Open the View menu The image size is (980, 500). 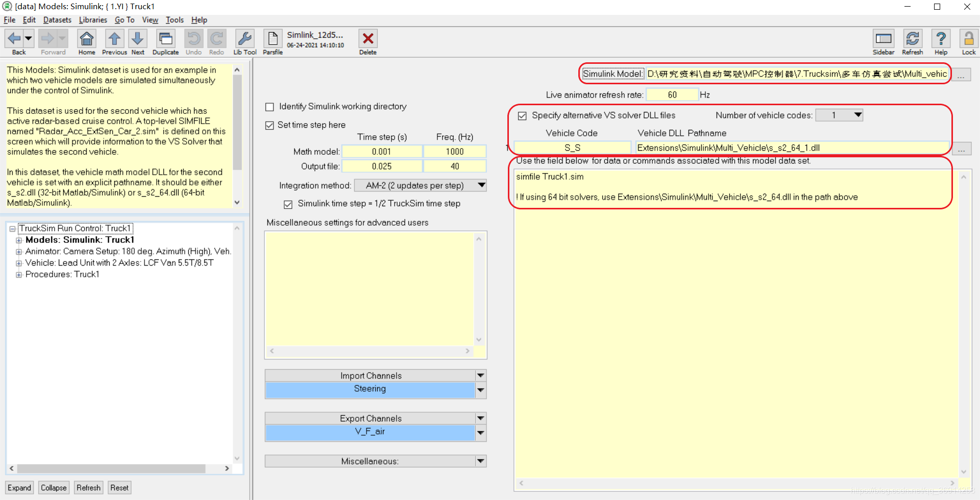150,20
